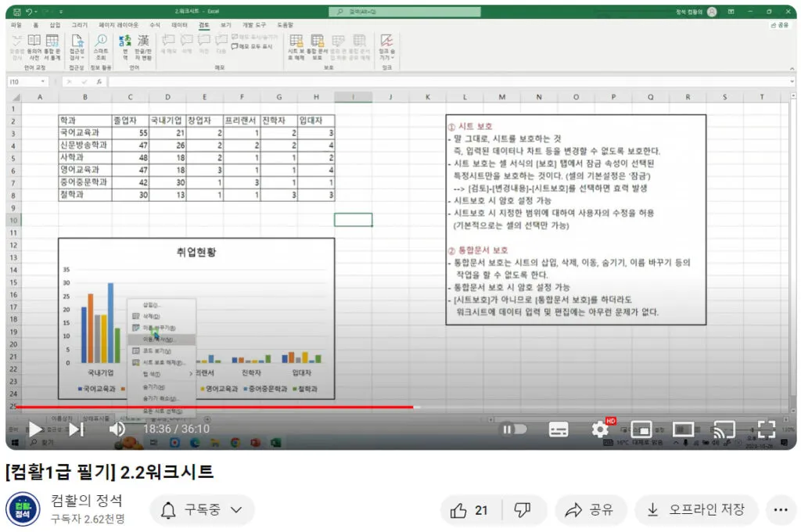Expand the 구독중 subscription dropdown

coord(203,510)
